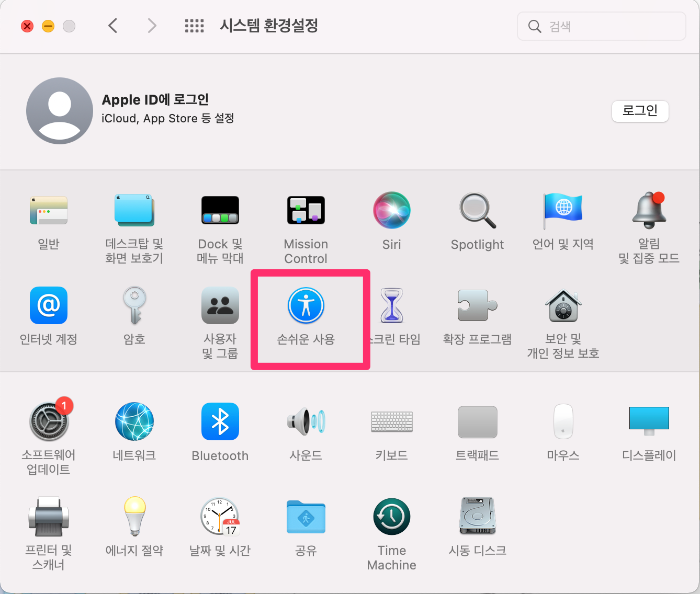Click the 'Apple ID에 로그인' heading

[155, 99]
